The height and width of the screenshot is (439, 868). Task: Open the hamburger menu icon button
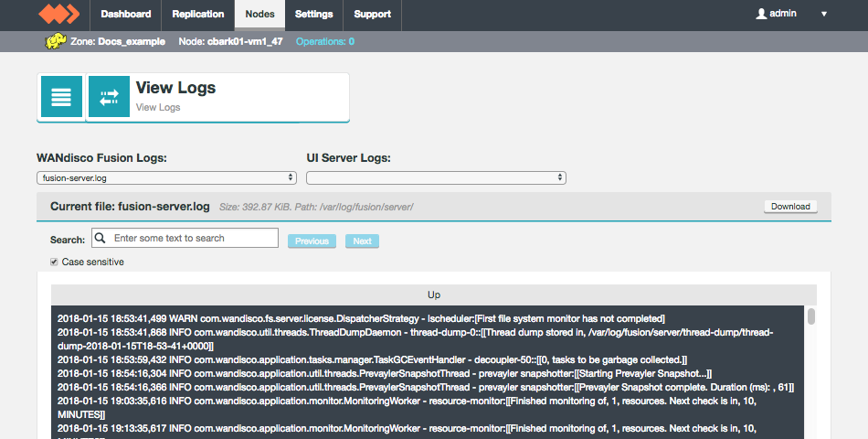[61, 96]
